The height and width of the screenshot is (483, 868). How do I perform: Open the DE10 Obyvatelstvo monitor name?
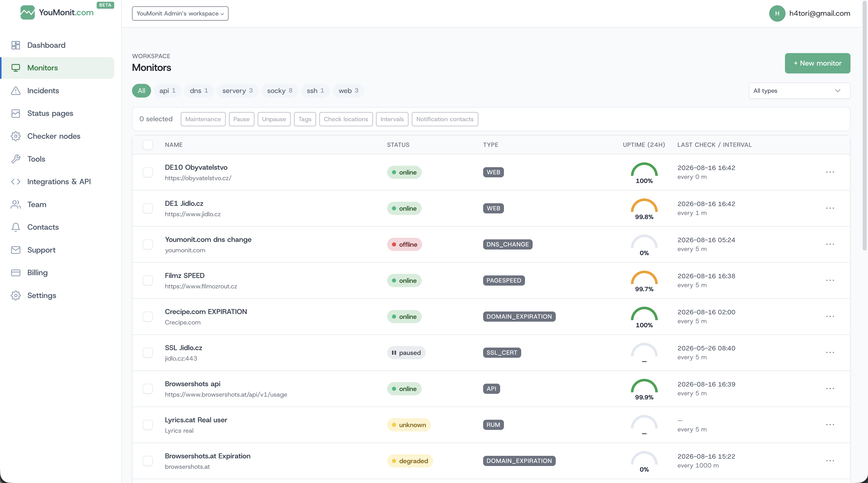pyautogui.click(x=196, y=168)
